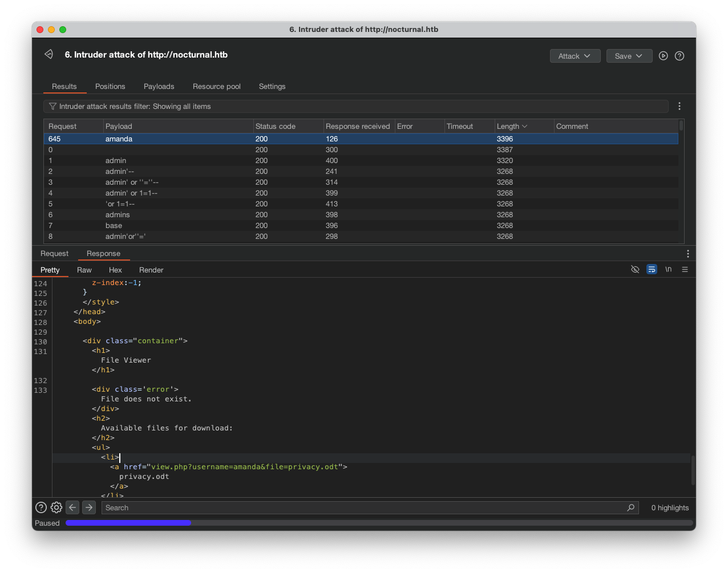Sort by Response received column header
The width and height of the screenshot is (728, 573).
click(x=358, y=127)
